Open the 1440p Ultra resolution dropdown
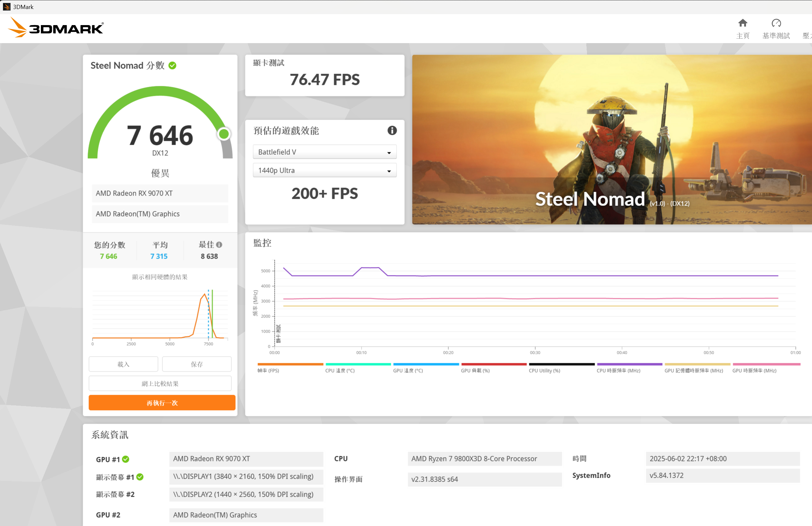Viewport: 812px width, 526px height. click(x=325, y=170)
